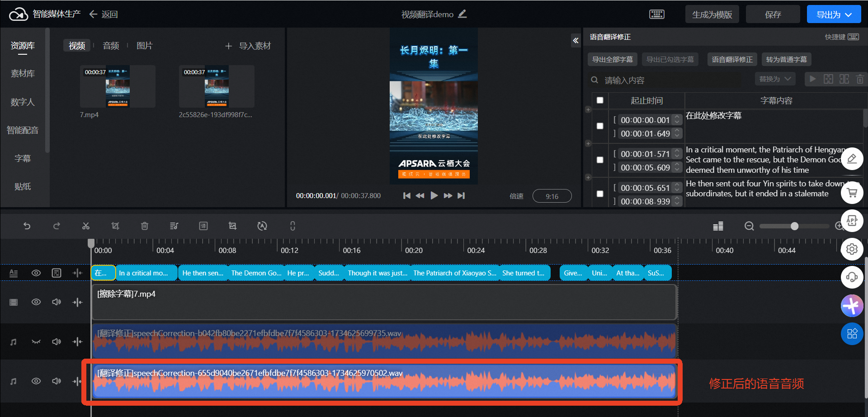Toggle select-all checkbox in subtitle table header
Image resolution: width=868 pixels, height=417 pixels.
600,100
